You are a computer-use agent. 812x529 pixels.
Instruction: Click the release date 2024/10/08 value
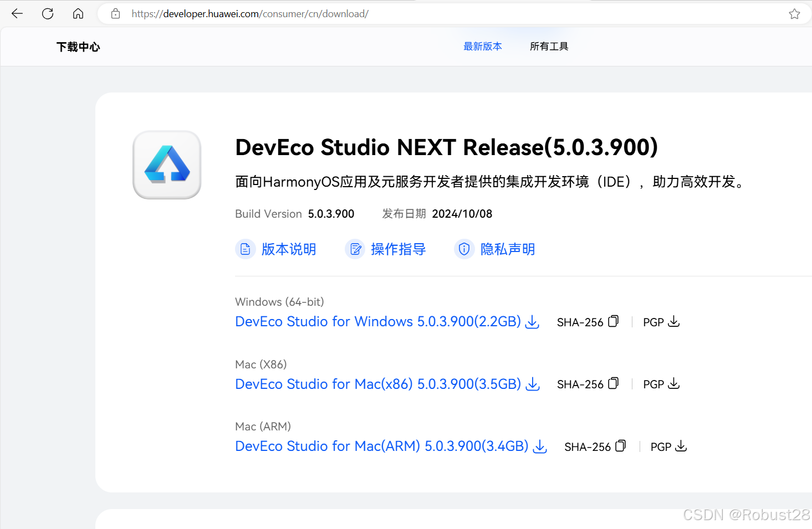pyautogui.click(x=462, y=214)
